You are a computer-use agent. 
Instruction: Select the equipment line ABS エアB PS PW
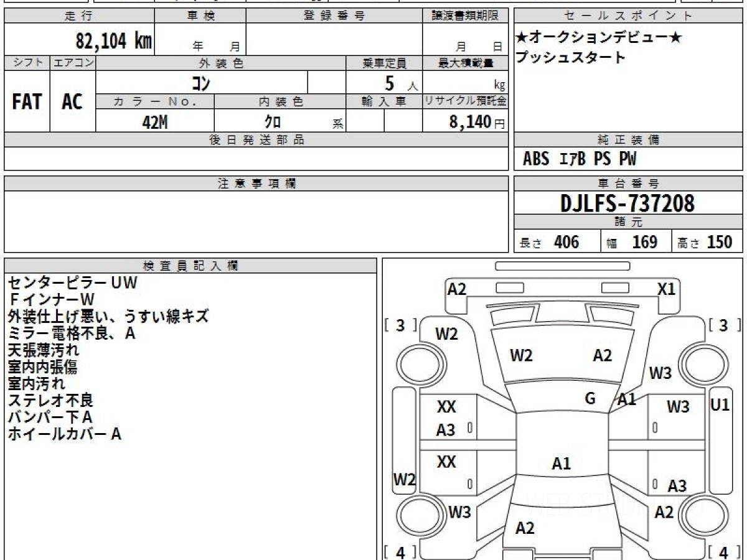(x=579, y=159)
